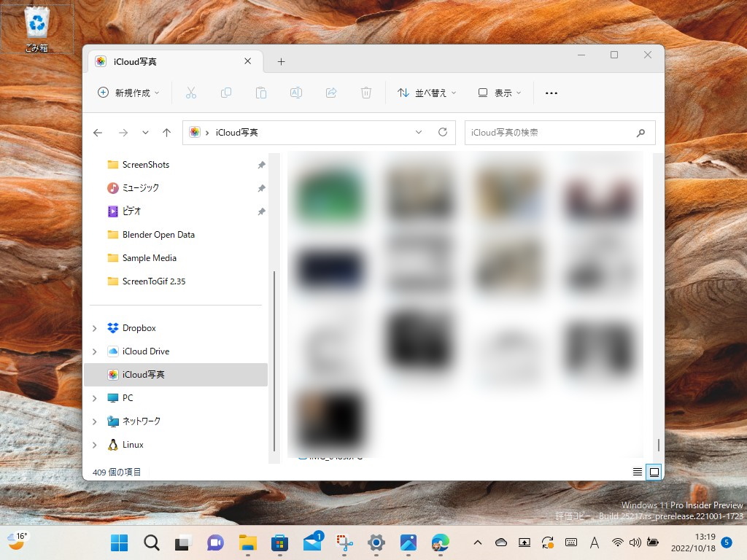
Task: Open the 並べ替え sort dropdown
Action: coord(426,93)
